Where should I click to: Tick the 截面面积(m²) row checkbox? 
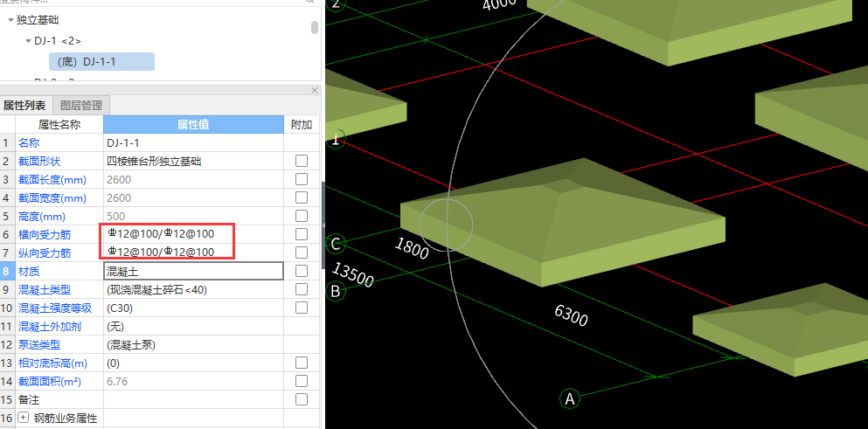click(x=302, y=381)
